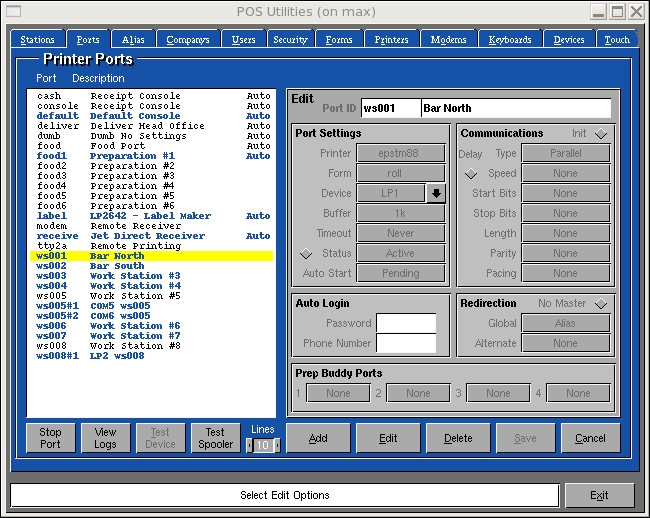The height and width of the screenshot is (518, 650).
Task: Select the 'modem Remote Receiver' row
Action: click(152, 226)
